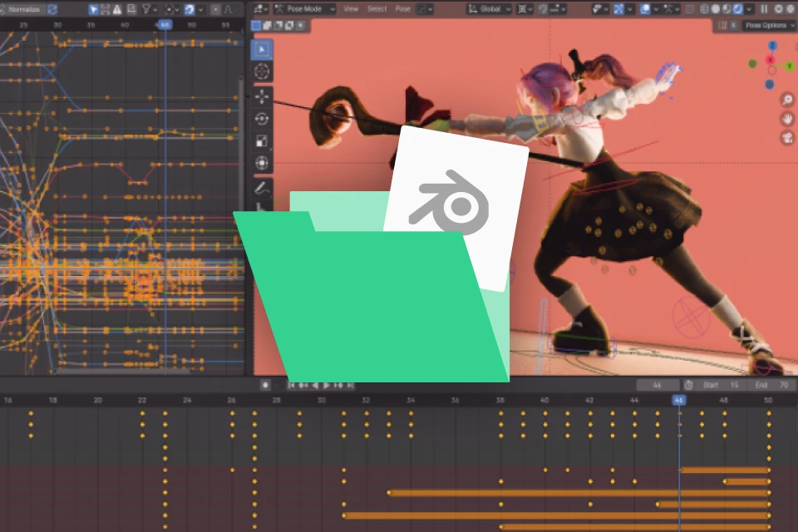798x532 pixels.
Task: Enable only-selected arrow filter in graph editor
Action: click(x=94, y=9)
